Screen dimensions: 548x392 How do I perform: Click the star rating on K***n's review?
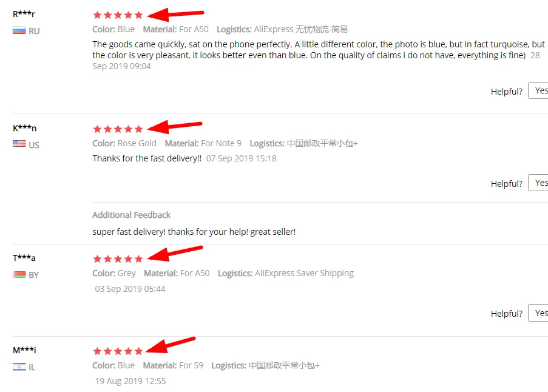(x=118, y=129)
